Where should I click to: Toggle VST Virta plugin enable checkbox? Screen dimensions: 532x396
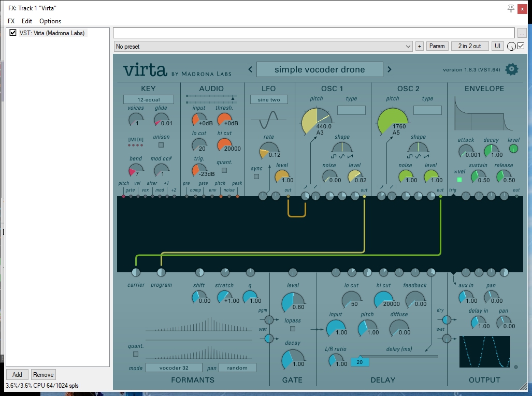click(13, 33)
